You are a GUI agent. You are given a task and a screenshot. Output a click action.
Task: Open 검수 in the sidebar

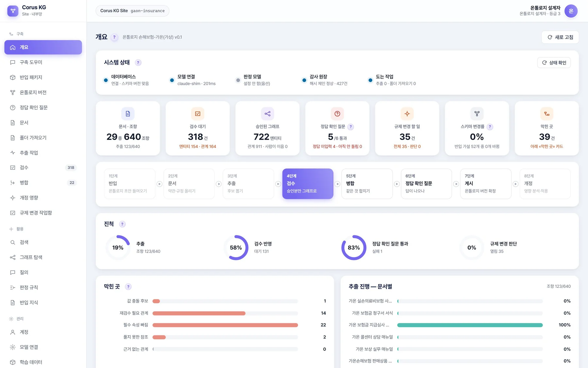pyautogui.click(x=43, y=167)
